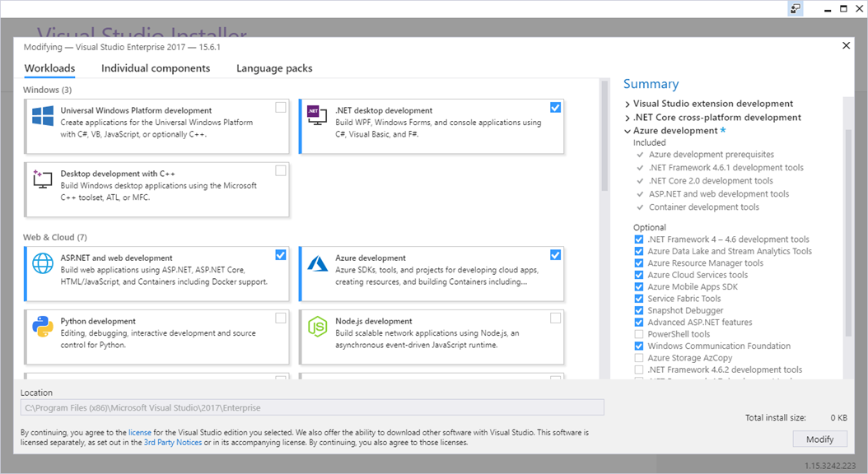Click the ASP.NET globe icon
This screenshot has height=474, width=868.
[43, 263]
